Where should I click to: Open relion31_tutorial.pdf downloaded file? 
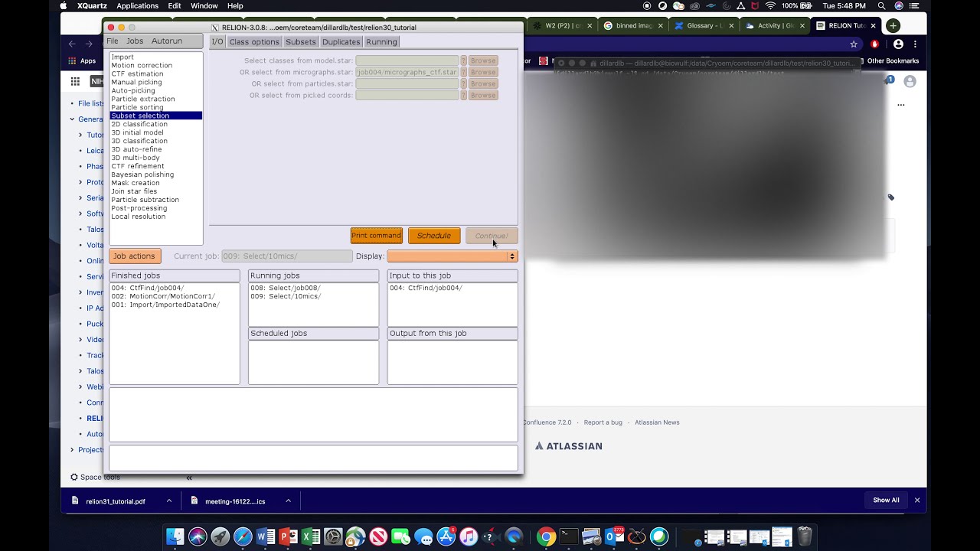point(115,501)
